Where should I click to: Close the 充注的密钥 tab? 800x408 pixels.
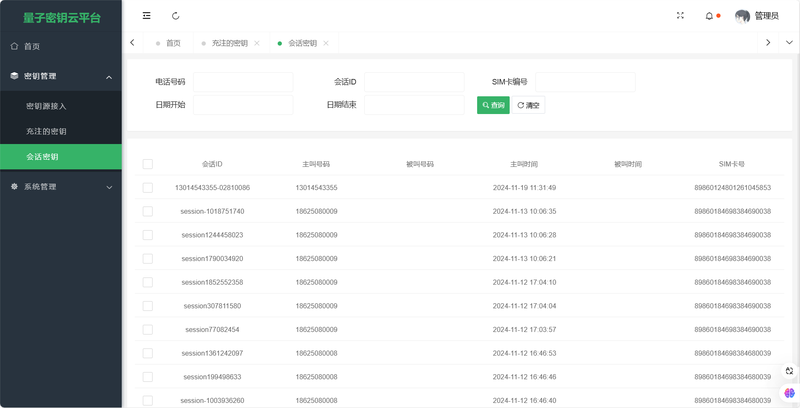coord(257,43)
